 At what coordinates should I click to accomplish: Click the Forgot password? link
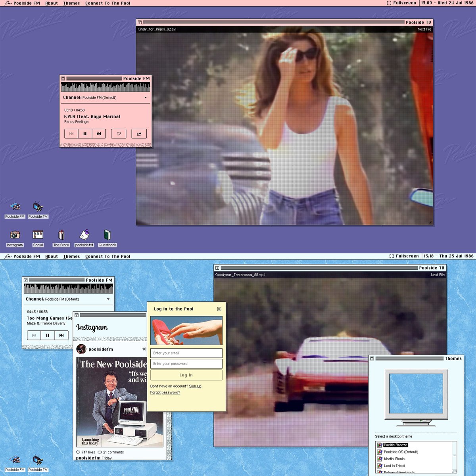coord(165,393)
